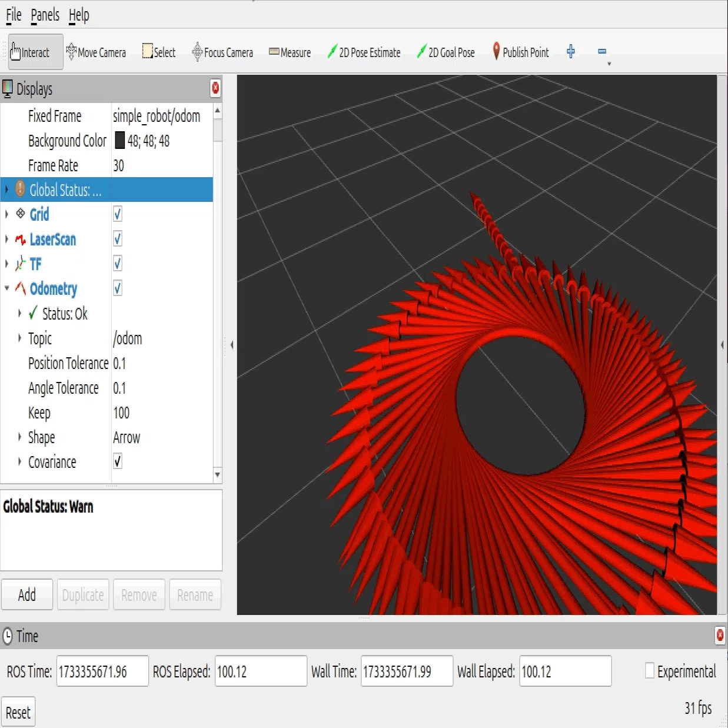Click the Rename button

(x=195, y=594)
